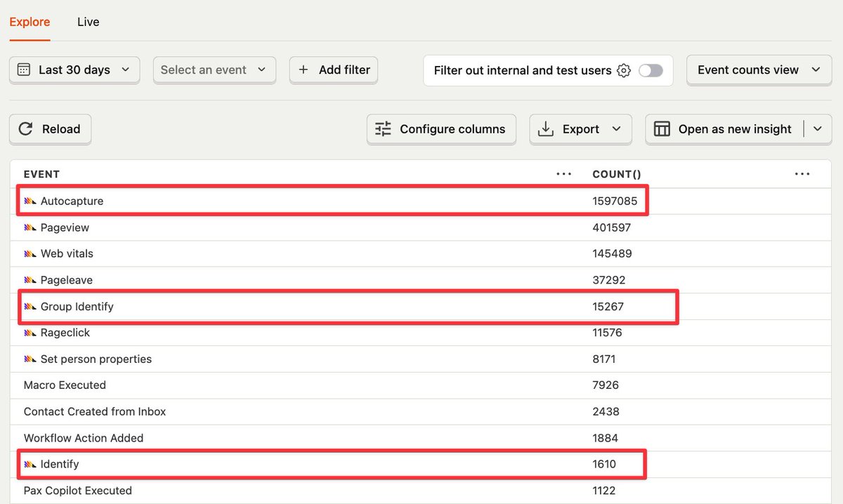Click the PostHog logo icon next to Autocapture

[x=30, y=201]
